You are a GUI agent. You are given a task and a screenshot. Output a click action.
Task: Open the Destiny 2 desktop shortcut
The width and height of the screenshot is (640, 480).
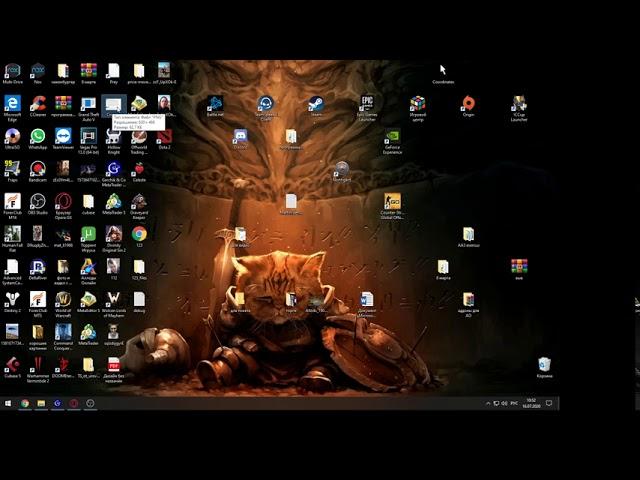[x=12, y=299]
